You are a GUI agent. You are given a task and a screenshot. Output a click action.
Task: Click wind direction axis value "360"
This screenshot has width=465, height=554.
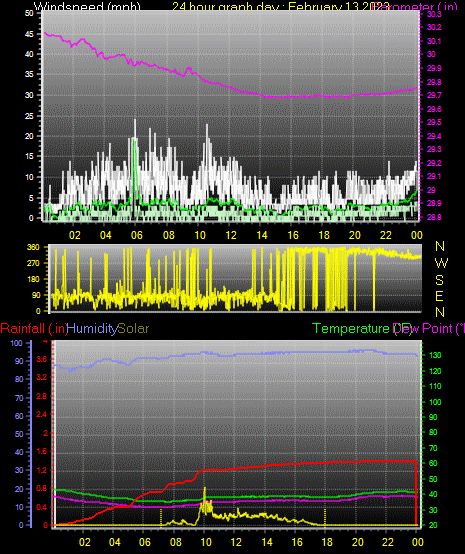33,247
